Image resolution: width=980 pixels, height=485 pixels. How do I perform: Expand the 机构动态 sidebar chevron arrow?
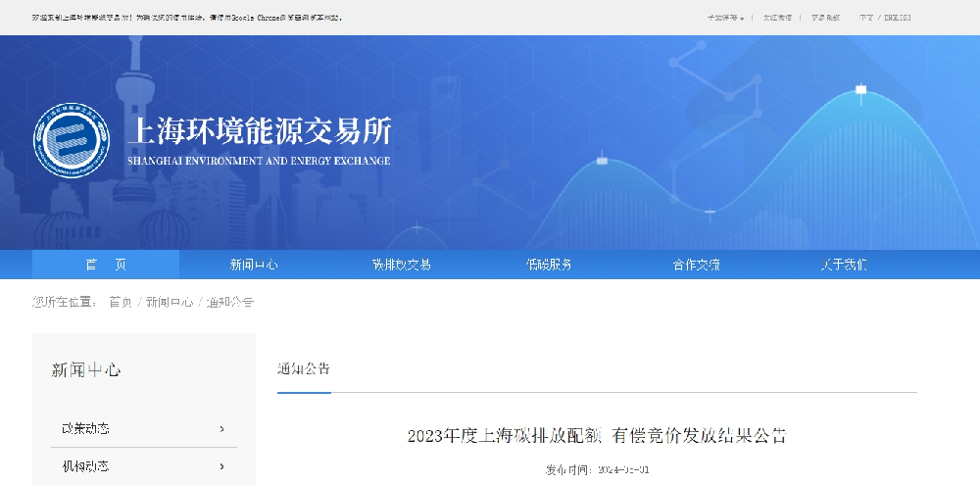coord(222,466)
